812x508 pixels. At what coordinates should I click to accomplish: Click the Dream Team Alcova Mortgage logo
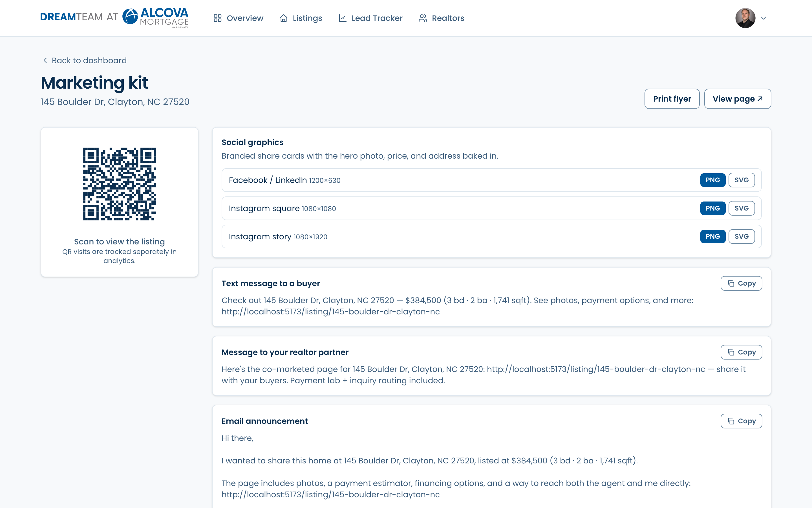[x=114, y=18]
